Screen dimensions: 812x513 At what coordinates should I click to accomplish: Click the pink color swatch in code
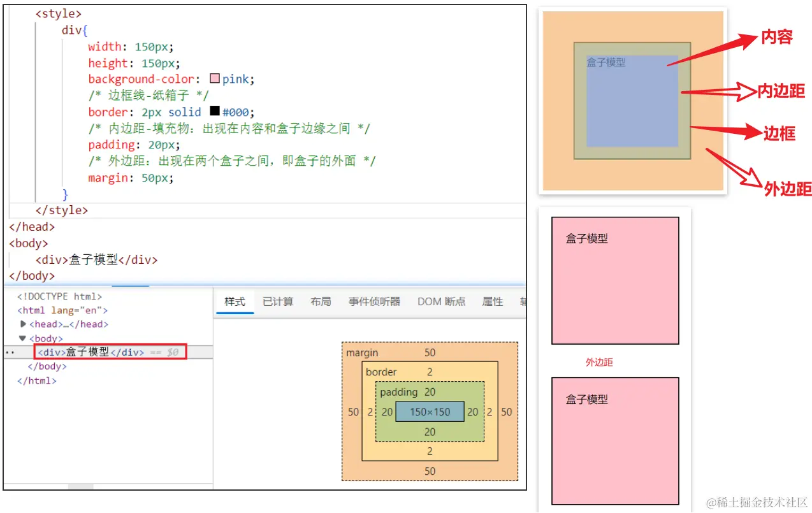pyautogui.click(x=215, y=78)
